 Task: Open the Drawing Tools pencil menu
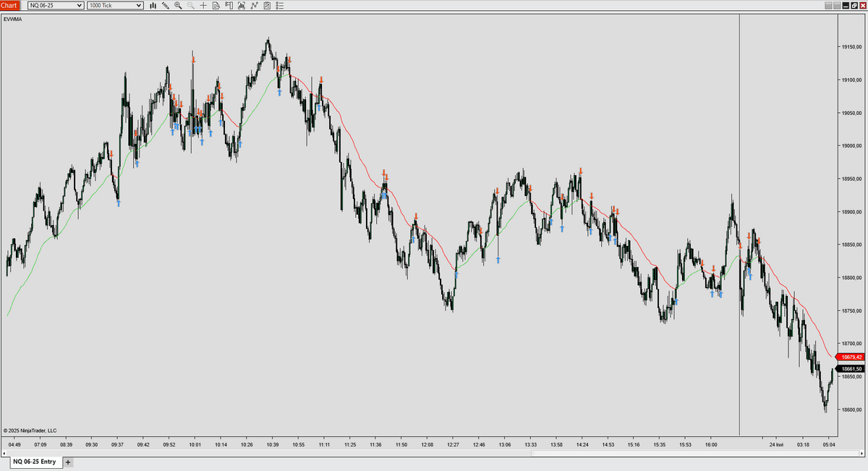pos(166,5)
